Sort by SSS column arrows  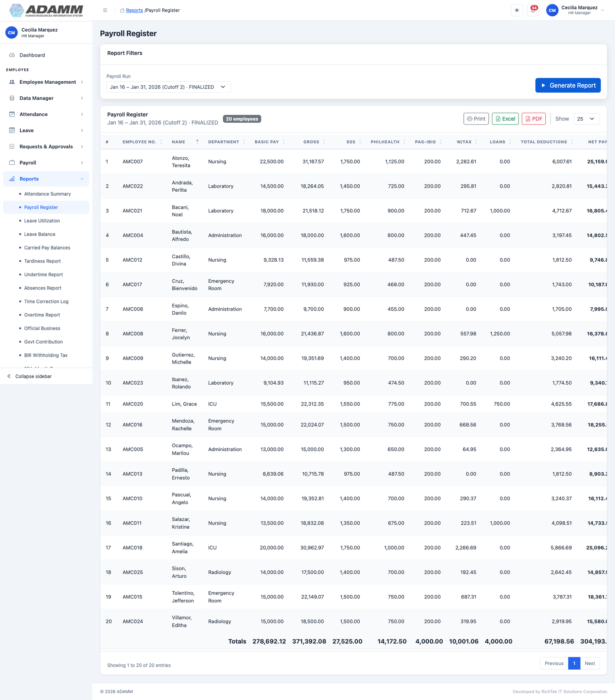pos(360,142)
